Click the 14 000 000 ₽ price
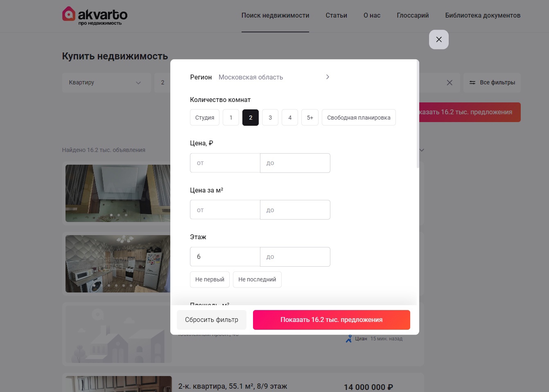 [x=368, y=387]
